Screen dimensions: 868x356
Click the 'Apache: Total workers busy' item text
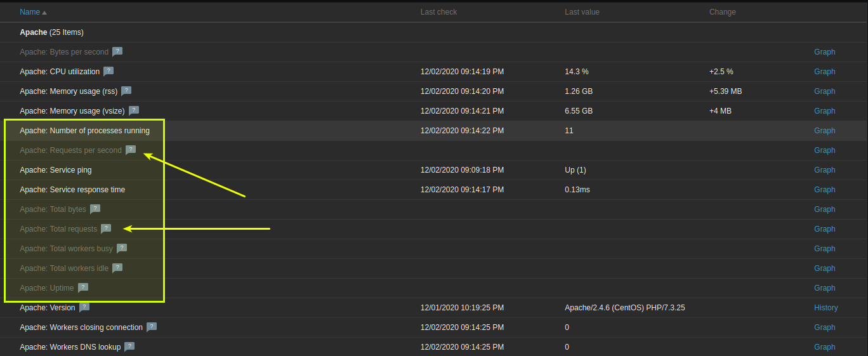tap(66, 249)
